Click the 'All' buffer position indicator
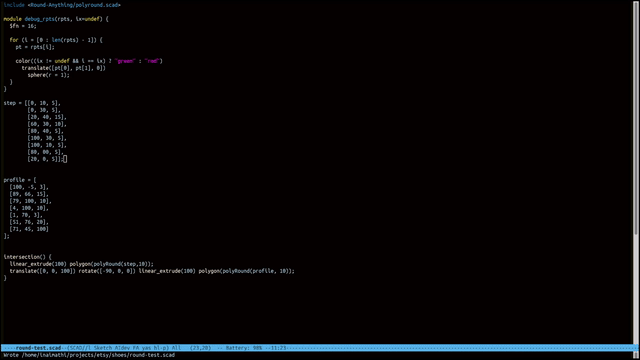Screen dimensions: 640x360 176,348
